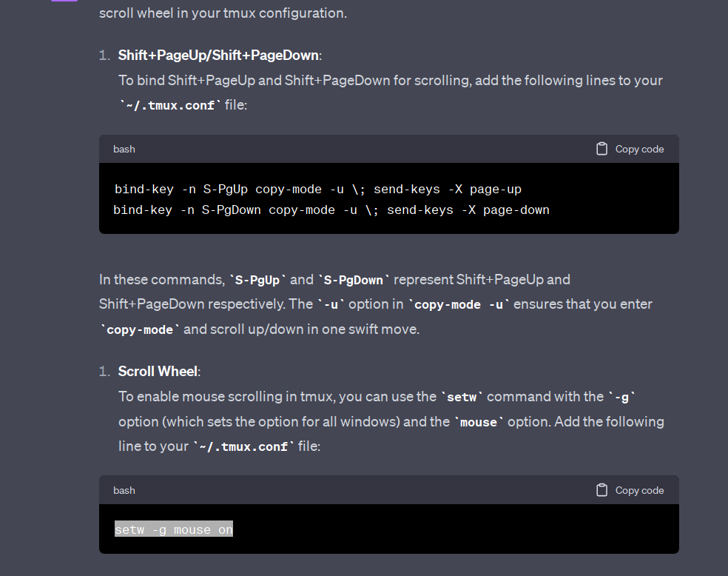This screenshot has width=728, height=576.
Task: Click the Shift+PageUp/Shift+PageDown heading
Action: [x=220, y=56]
